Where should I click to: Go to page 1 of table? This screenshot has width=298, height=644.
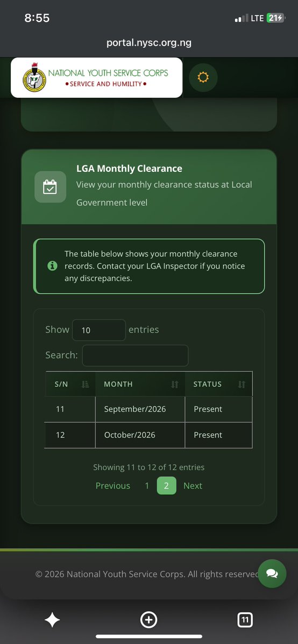coord(147,486)
